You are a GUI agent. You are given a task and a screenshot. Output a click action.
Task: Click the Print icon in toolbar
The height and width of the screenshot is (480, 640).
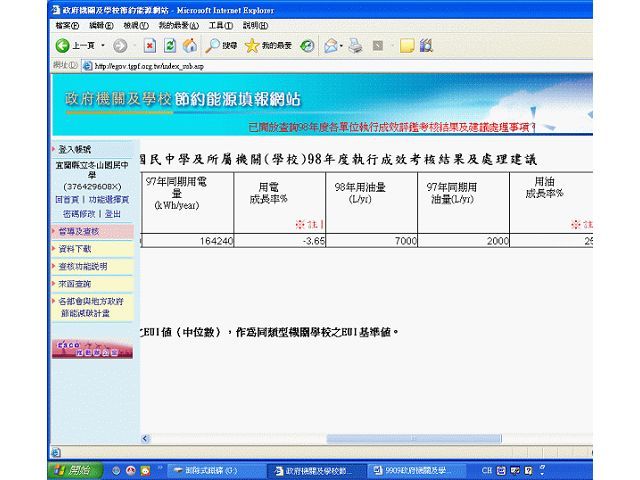point(355,46)
